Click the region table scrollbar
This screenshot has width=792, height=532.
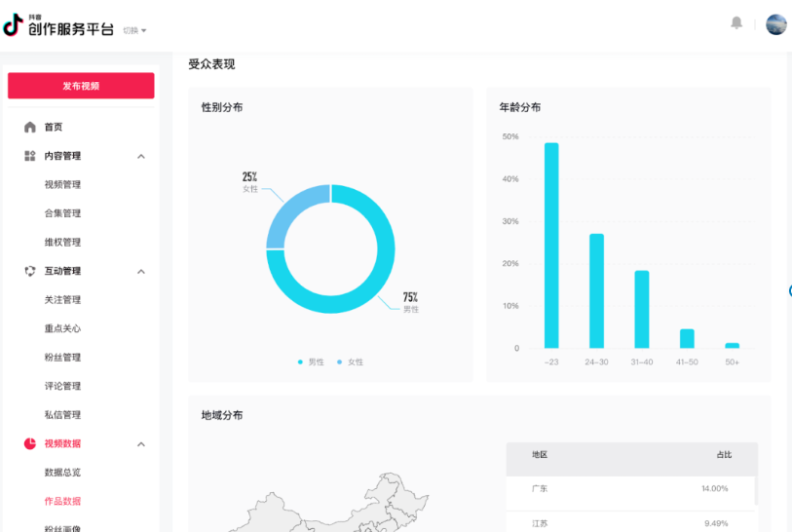click(756, 490)
